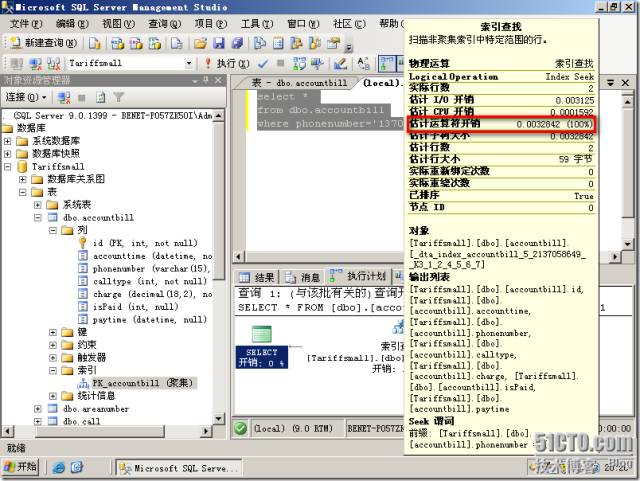Click the Analysis Services XMLA query icon
Viewport: 640px width, 481px height.
155,43
